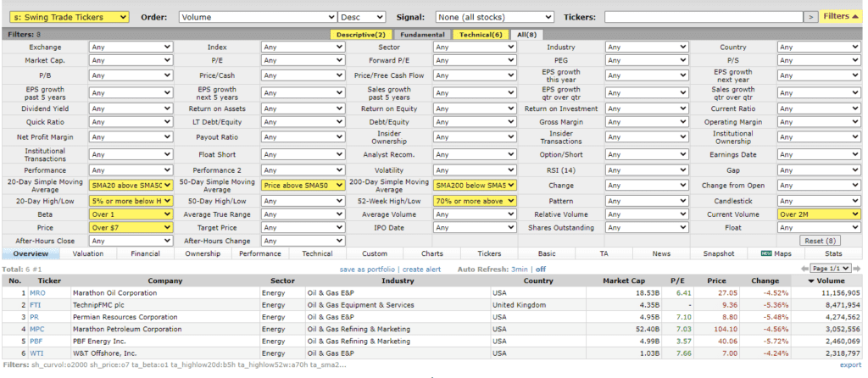Sort the table by Market Cap header
Viewport: 868px width, 378px height.
pyautogui.click(x=623, y=281)
